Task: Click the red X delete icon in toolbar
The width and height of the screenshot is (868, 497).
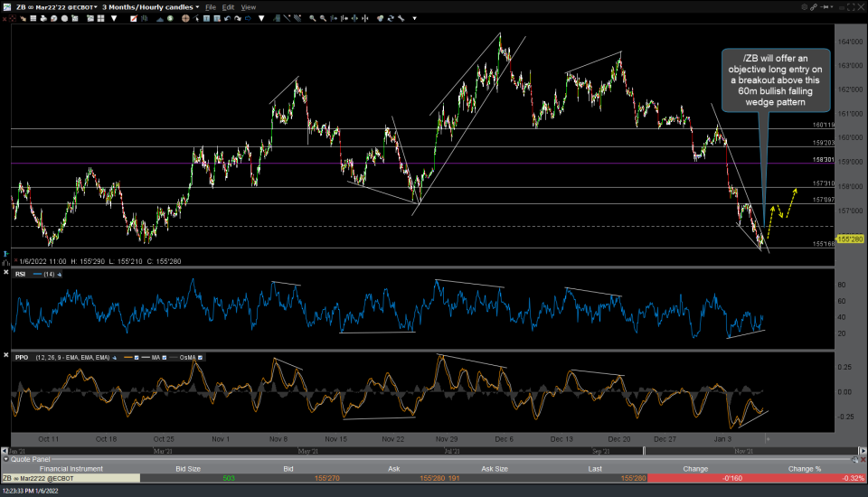Action: click(x=5, y=19)
